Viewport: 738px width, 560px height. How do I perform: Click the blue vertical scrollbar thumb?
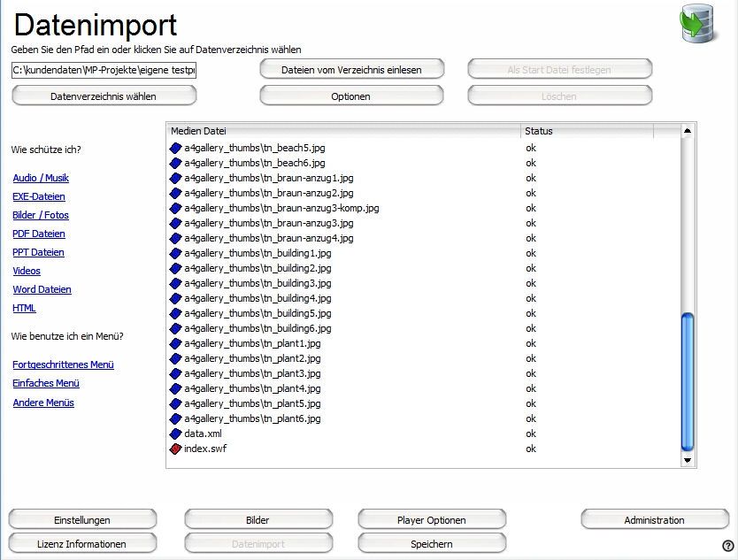(688, 380)
